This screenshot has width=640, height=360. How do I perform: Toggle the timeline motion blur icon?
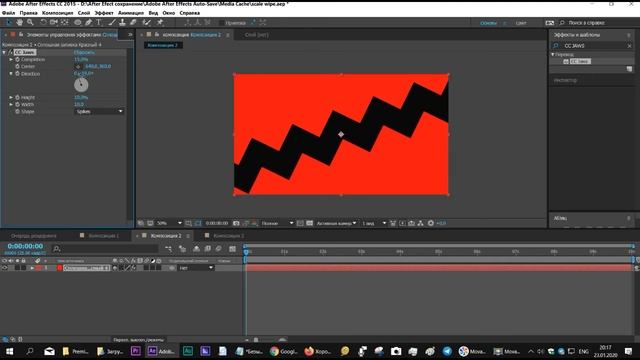point(219,249)
